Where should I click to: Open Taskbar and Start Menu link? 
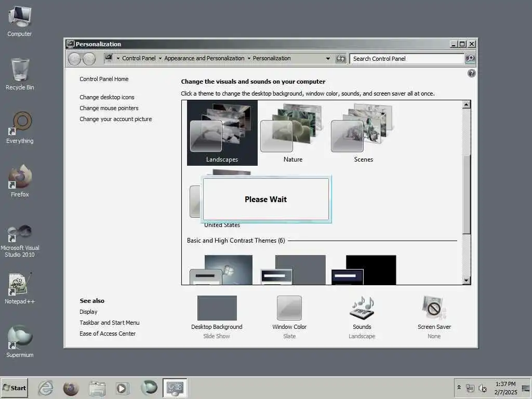[110, 323]
